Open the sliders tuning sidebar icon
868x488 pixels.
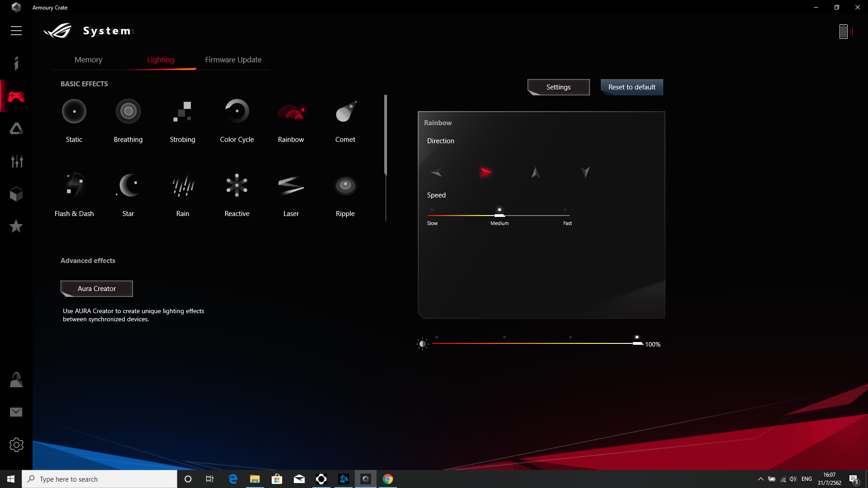click(x=16, y=161)
